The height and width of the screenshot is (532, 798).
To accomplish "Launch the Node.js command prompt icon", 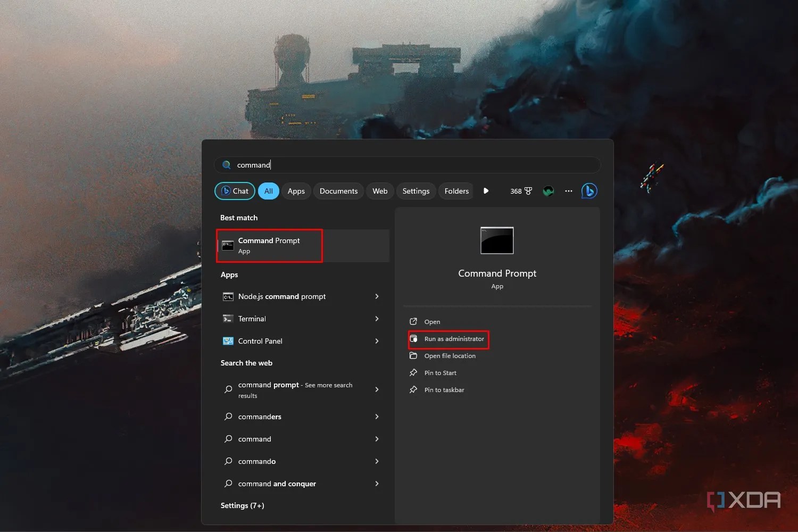I will pos(228,296).
